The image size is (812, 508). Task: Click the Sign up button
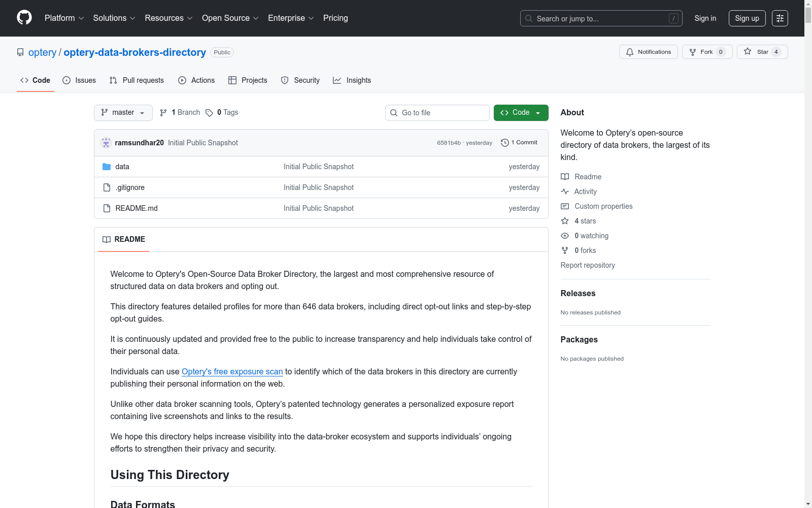747,18
